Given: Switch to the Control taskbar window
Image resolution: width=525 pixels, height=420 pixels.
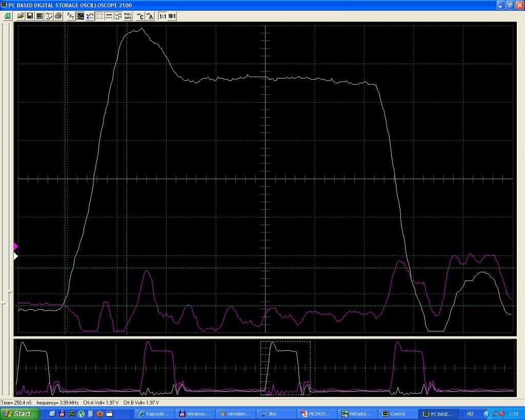Looking at the screenshot, I should 398,414.
